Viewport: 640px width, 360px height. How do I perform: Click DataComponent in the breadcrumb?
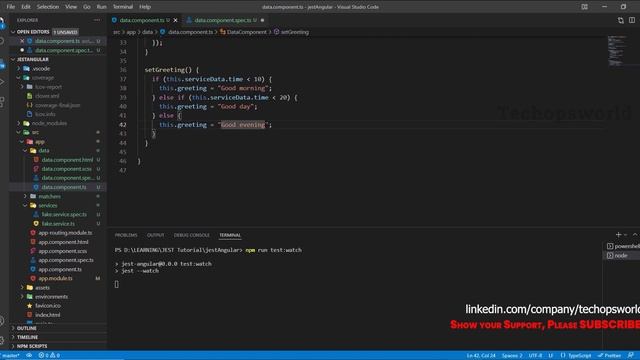[247, 32]
